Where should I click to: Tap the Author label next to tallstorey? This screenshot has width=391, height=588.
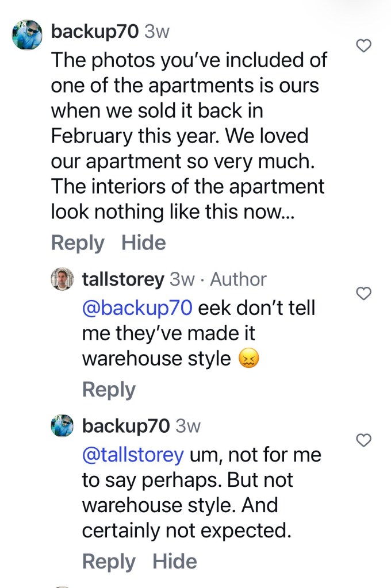(x=238, y=279)
